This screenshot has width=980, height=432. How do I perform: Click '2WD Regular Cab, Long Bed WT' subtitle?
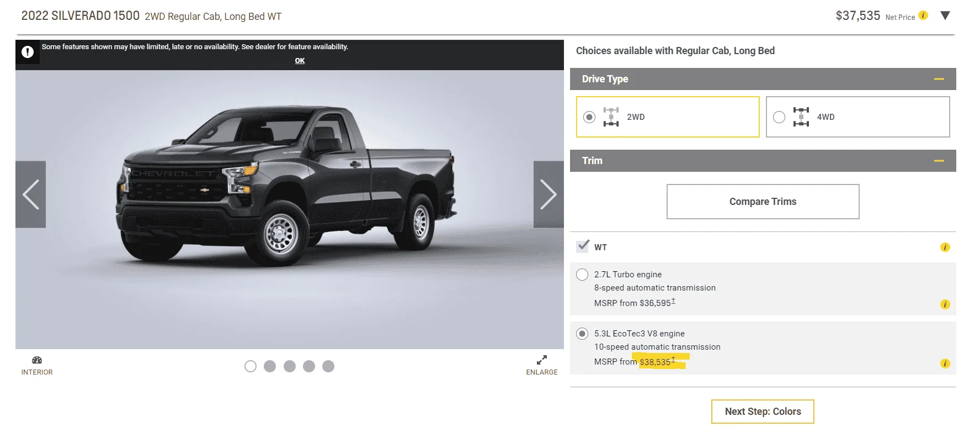pyautogui.click(x=213, y=17)
